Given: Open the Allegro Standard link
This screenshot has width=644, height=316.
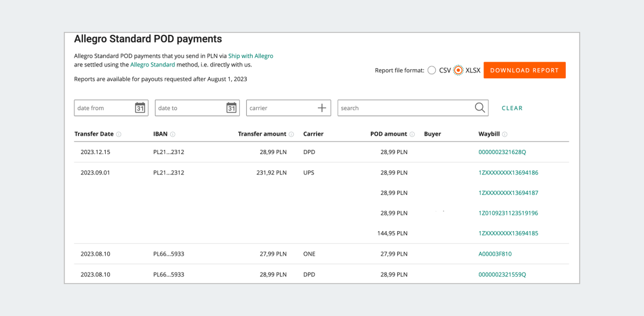Looking at the screenshot, I should coord(152,64).
